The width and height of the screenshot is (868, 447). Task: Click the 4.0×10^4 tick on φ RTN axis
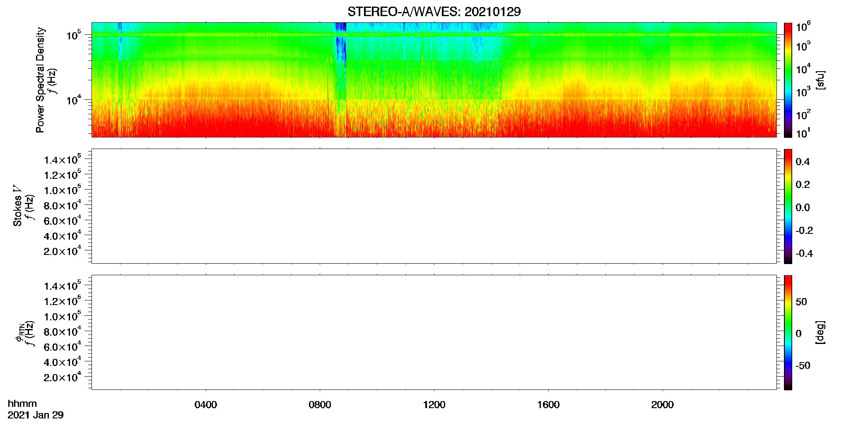point(63,362)
